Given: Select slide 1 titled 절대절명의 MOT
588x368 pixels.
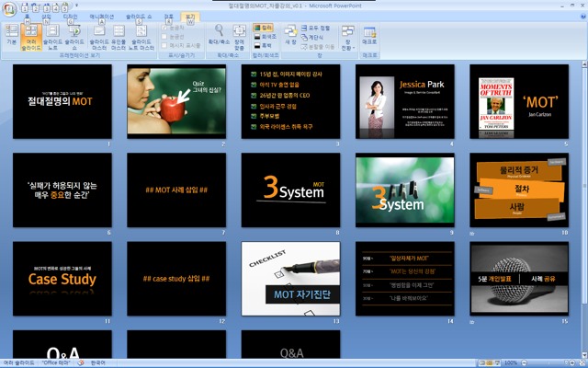Looking at the screenshot, I should [62, 101].
